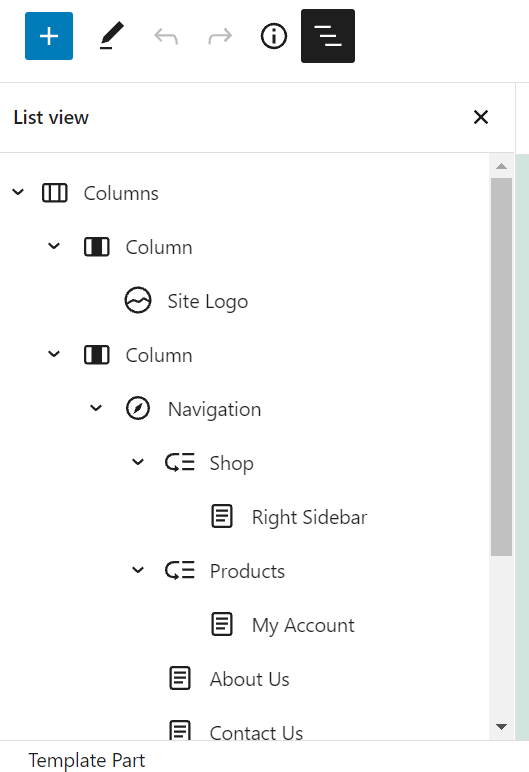Collapse the Columns block tree
529x772 pixels.
[18, 192]
